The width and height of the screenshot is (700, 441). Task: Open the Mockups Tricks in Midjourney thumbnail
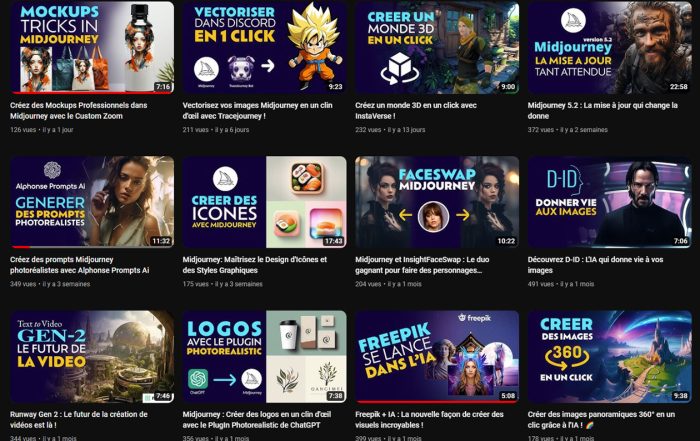tap(92, 47)
